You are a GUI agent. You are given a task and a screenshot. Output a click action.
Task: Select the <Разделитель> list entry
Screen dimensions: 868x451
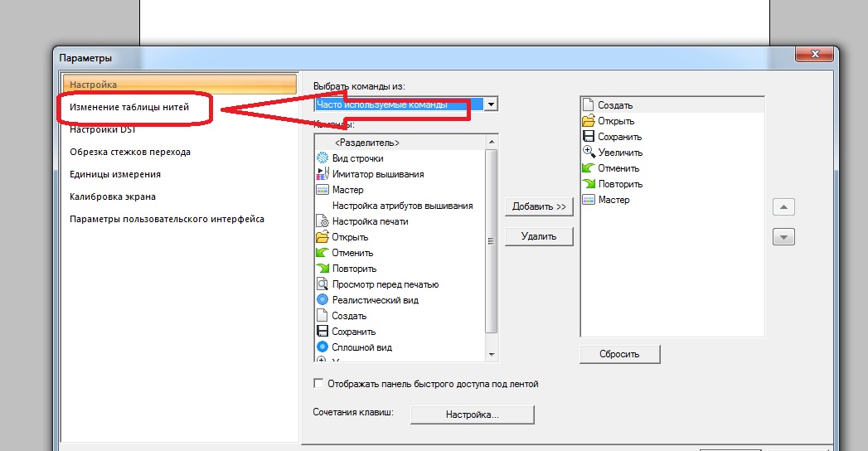[x=400, y=143]
